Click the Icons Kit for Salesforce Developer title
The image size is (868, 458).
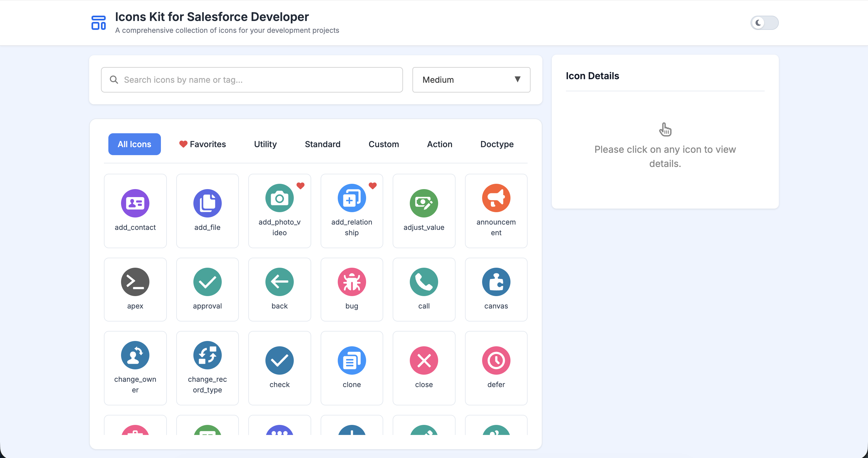pyautogui.click(x=212, y=17)
